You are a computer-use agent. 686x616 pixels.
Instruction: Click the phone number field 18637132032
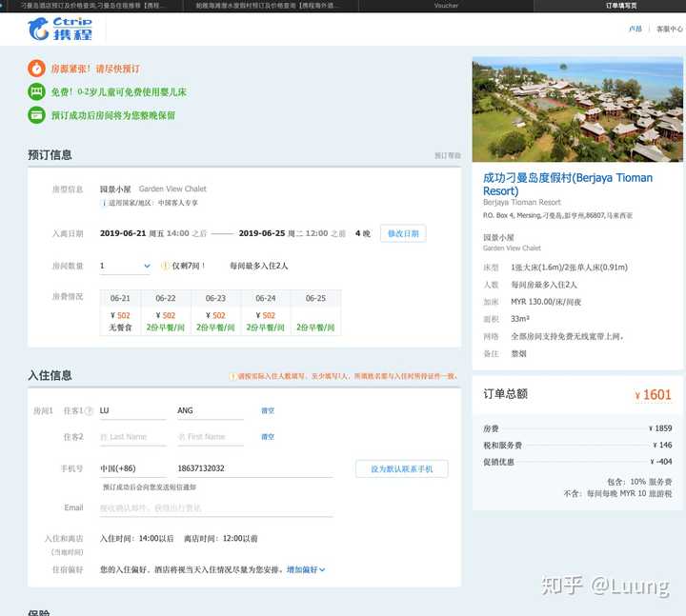pyautogui.click(x=255, y=468)
